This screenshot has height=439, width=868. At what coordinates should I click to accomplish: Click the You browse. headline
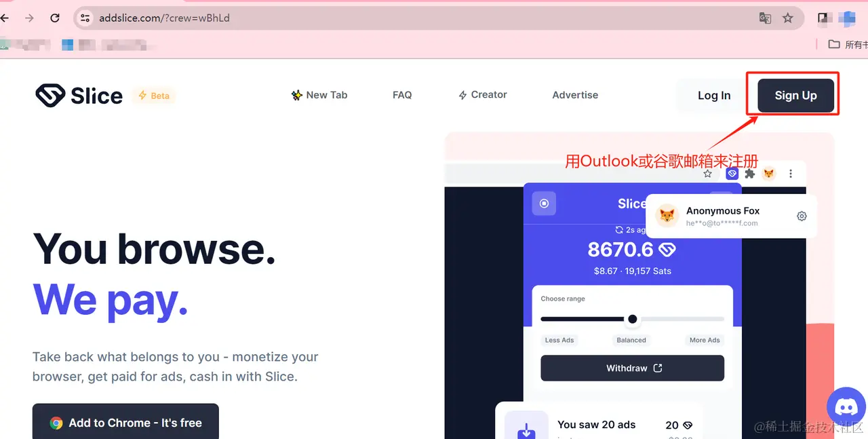(x=154, y=249)
